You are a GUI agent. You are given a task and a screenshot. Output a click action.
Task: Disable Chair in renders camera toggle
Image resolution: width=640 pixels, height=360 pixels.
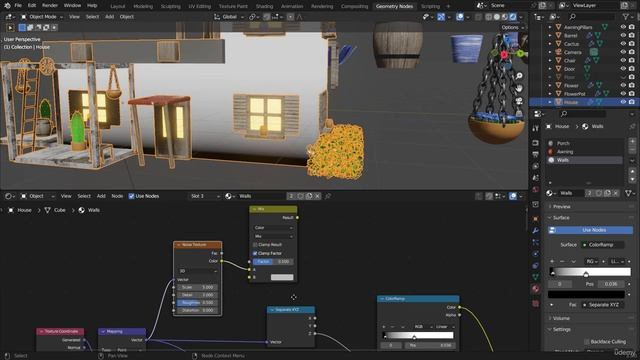tap(632, 60)
